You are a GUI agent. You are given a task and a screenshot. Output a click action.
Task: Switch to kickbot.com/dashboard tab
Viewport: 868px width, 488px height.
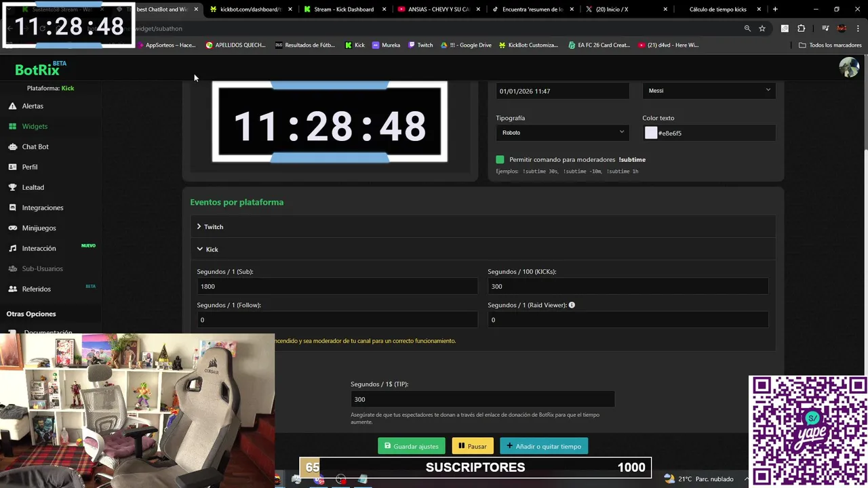(250, 9)
